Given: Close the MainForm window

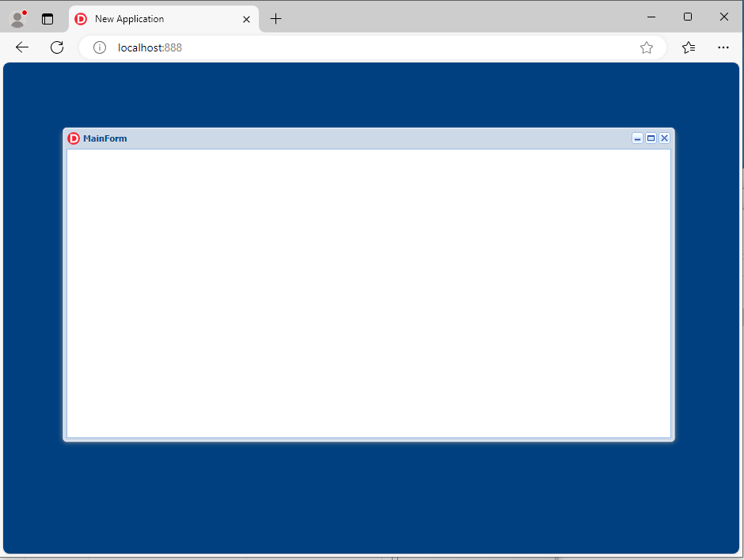Looking at the screenshot, I should (664, 138).
